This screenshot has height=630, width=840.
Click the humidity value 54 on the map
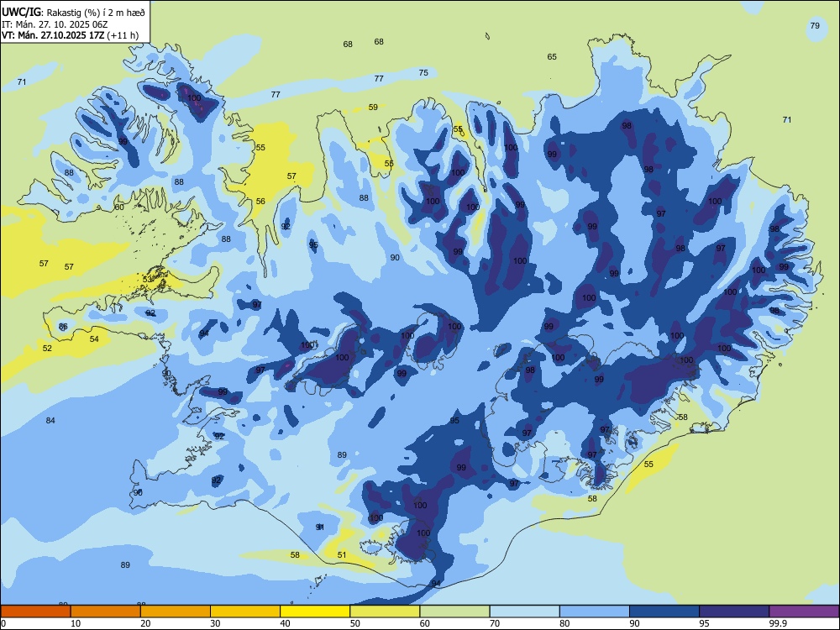point(94,339)
